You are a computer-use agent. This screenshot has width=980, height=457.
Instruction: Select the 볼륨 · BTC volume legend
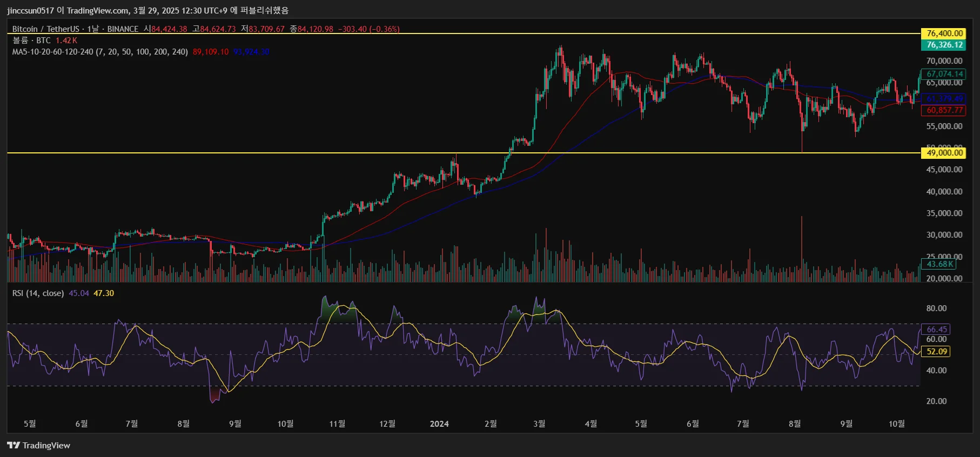coord(31,41)
